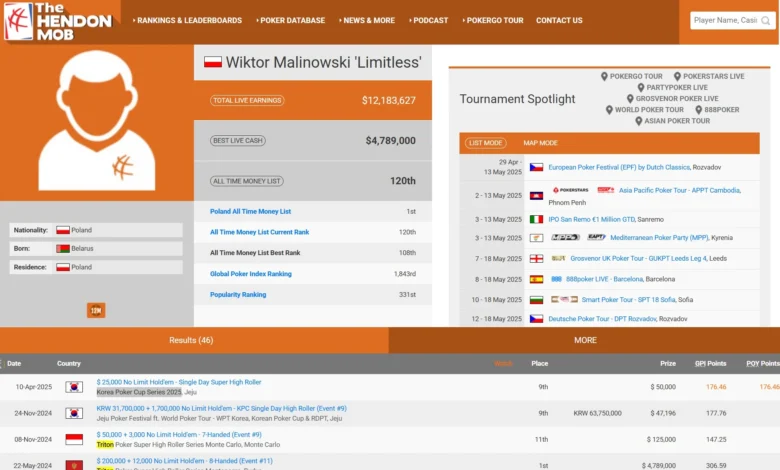Sort results by Date column
780x470 pixels.
click(14, 364)
